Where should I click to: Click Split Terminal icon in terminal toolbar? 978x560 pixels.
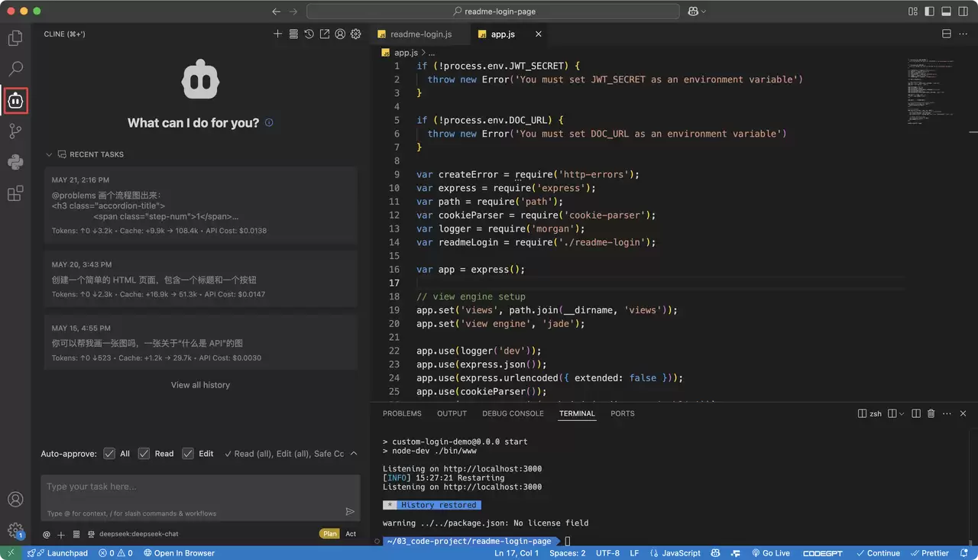(x=915, y=413)
